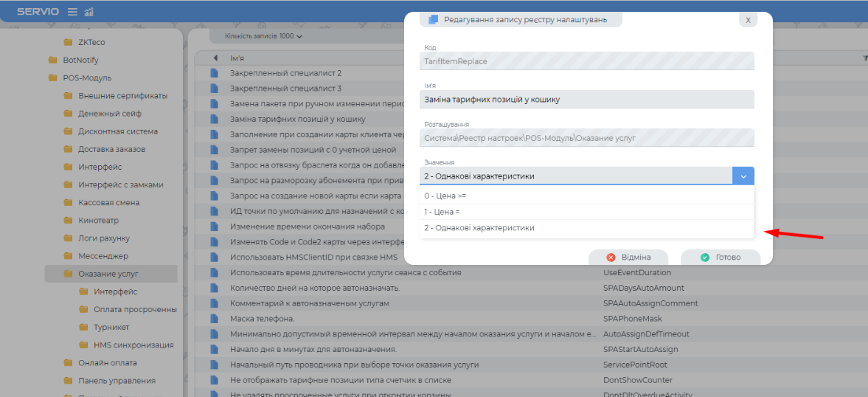Close the dialog with the X button
Screen dimensions: 868x397
[x=748, y=20]
